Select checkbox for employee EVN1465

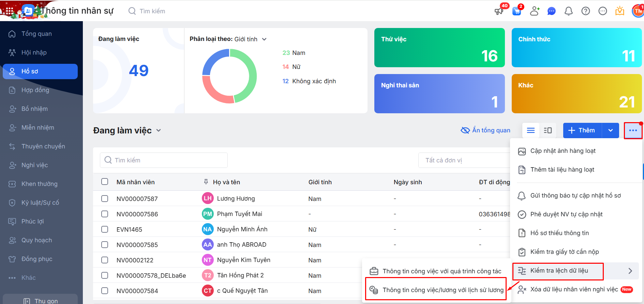105,229
